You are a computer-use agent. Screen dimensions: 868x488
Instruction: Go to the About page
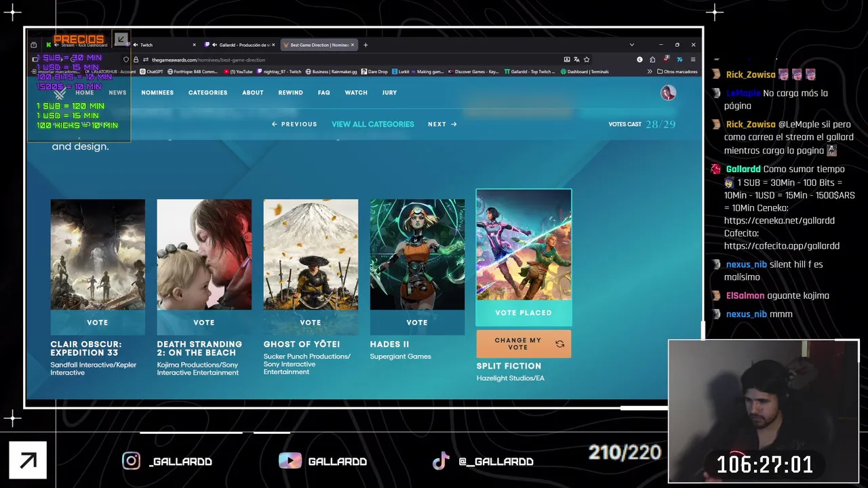253,93
